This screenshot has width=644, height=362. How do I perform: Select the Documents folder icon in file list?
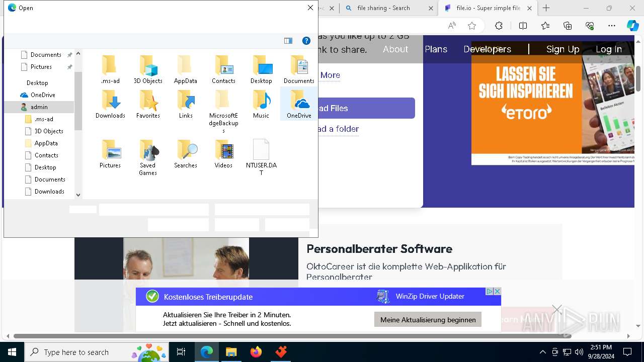pyautogui.click(x=299, y=65)
